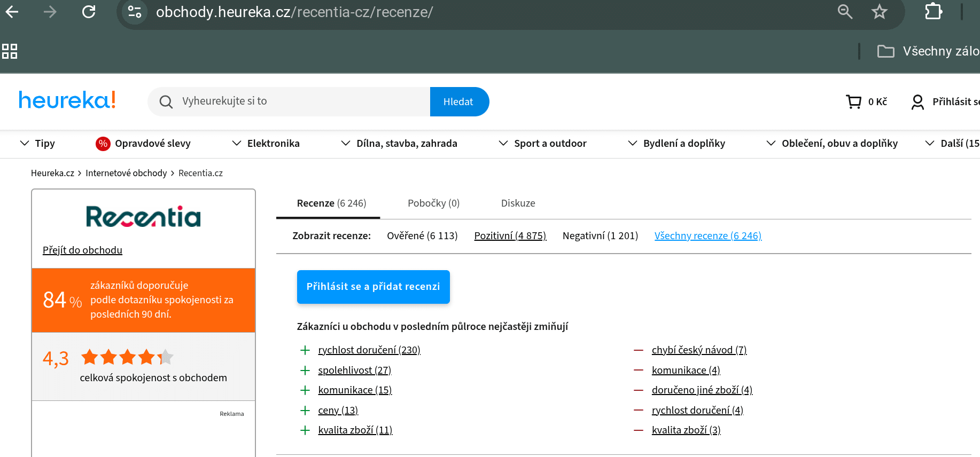Viewport: 980px width, 457px height.
Task: Bookmark this page with the star icon
Action: tap(880, 12)
